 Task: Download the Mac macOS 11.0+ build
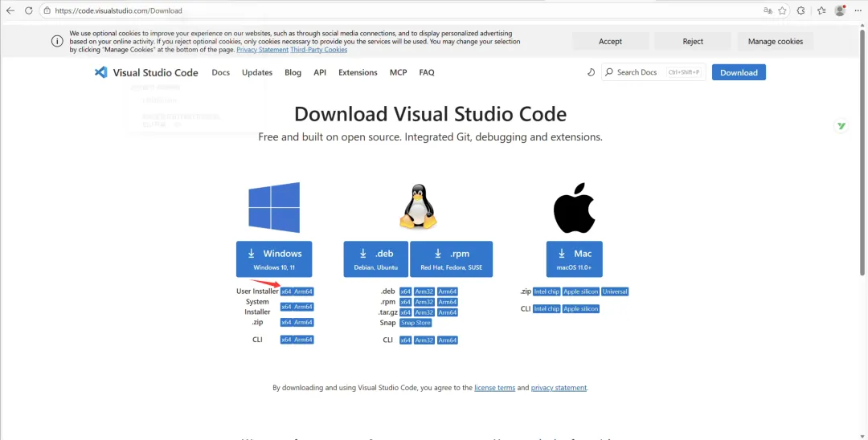pyautogui.click(x=574, y=259)
